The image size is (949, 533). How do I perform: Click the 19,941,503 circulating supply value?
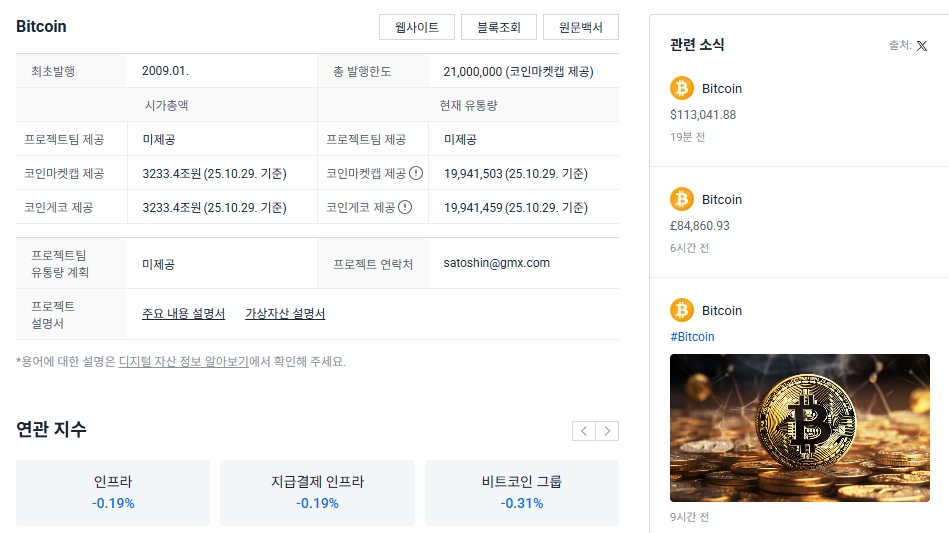(x=473, y=174)
